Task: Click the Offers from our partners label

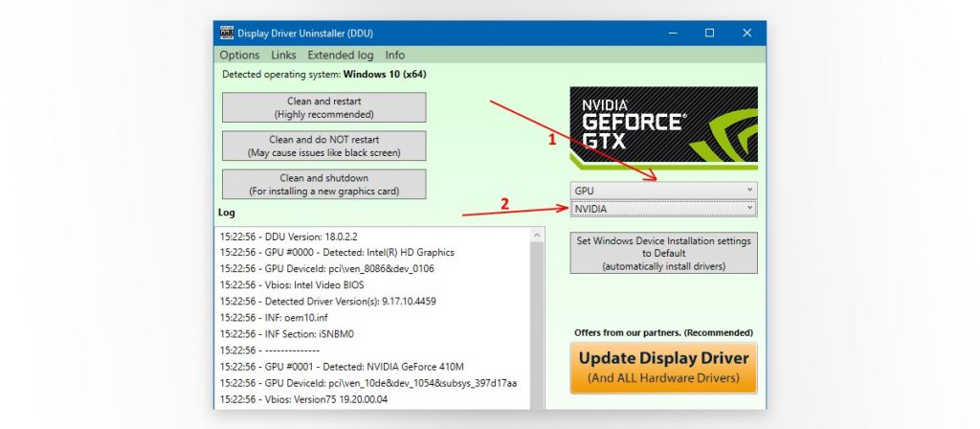Action: tap(664, 332)
